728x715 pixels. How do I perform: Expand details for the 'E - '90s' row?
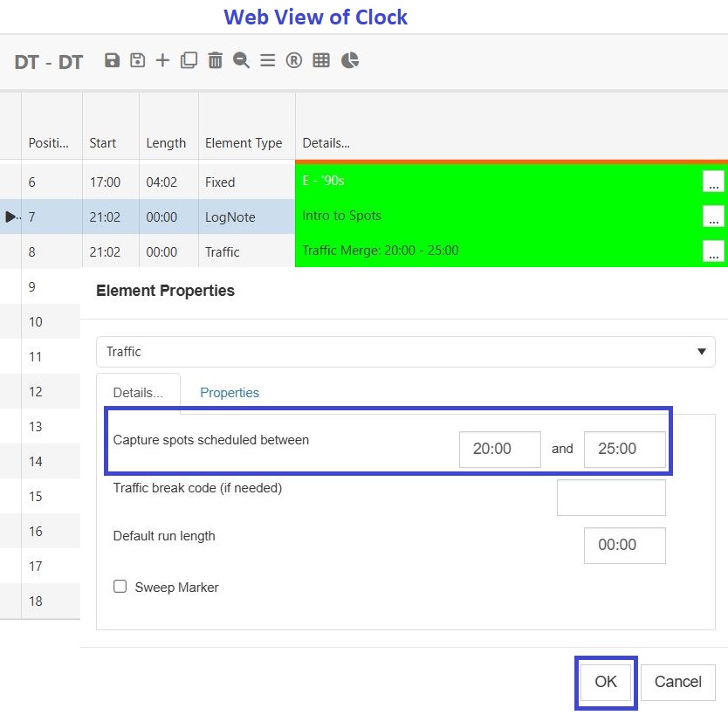click(714, 182)
